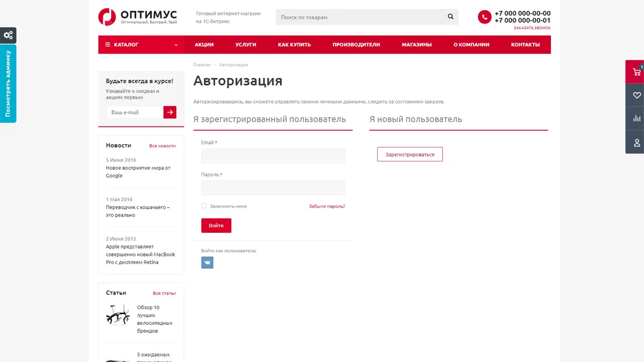Open the admin settings gears icon
The width and height of the screenshot is (644, 362).
(x=8, y=35)
